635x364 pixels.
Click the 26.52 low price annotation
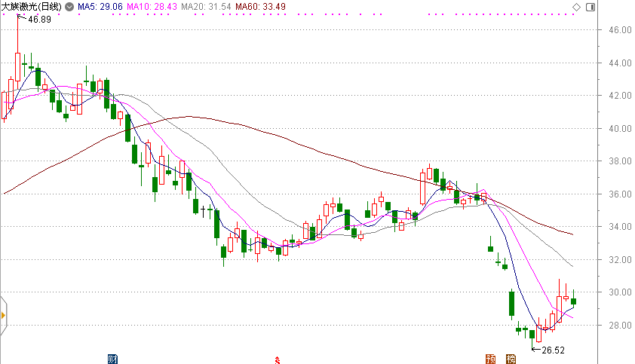pyautogui.click(x=553, y=350)
